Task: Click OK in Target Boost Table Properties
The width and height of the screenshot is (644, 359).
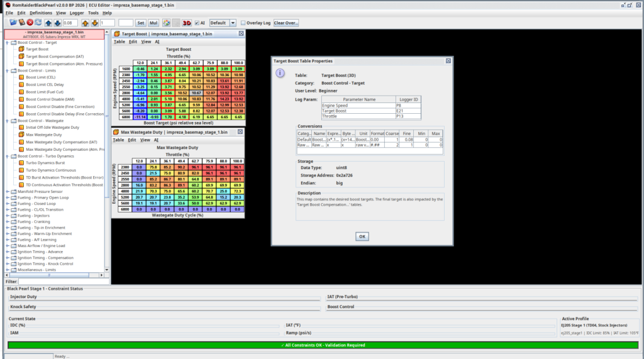Action: (362, 236)
